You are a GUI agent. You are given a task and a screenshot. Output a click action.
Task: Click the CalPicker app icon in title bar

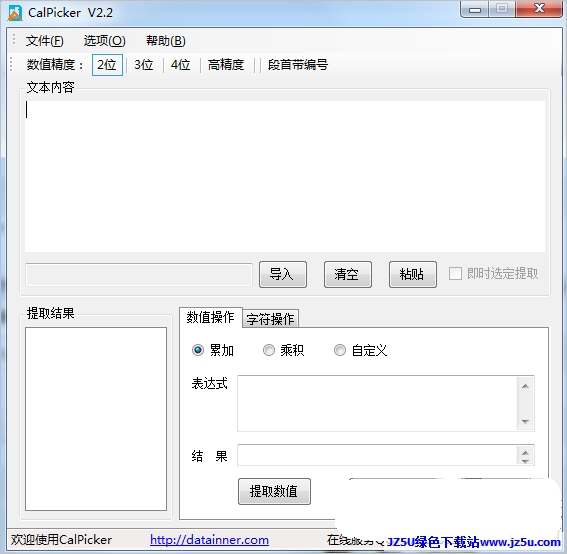coord(15,13)
